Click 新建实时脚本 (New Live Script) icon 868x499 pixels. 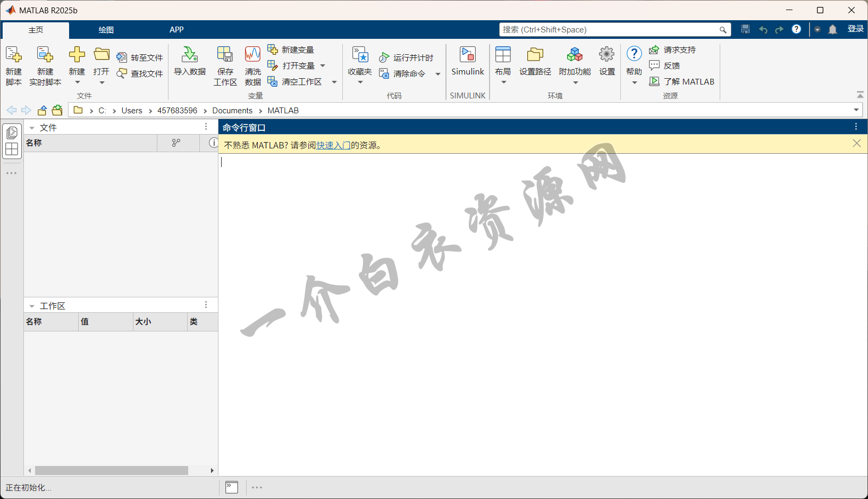tap(45, 55)
